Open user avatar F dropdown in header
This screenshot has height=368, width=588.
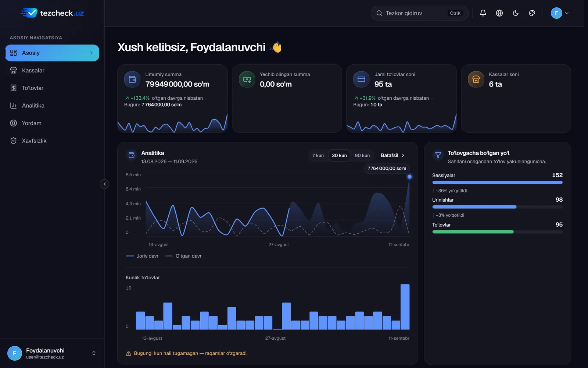[560, 13]
